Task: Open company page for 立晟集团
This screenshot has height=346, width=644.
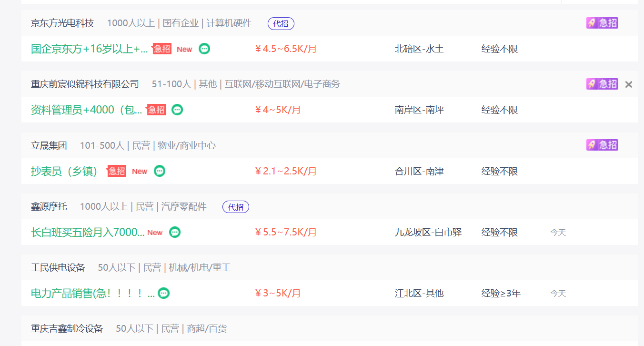Action: [49, 145]
